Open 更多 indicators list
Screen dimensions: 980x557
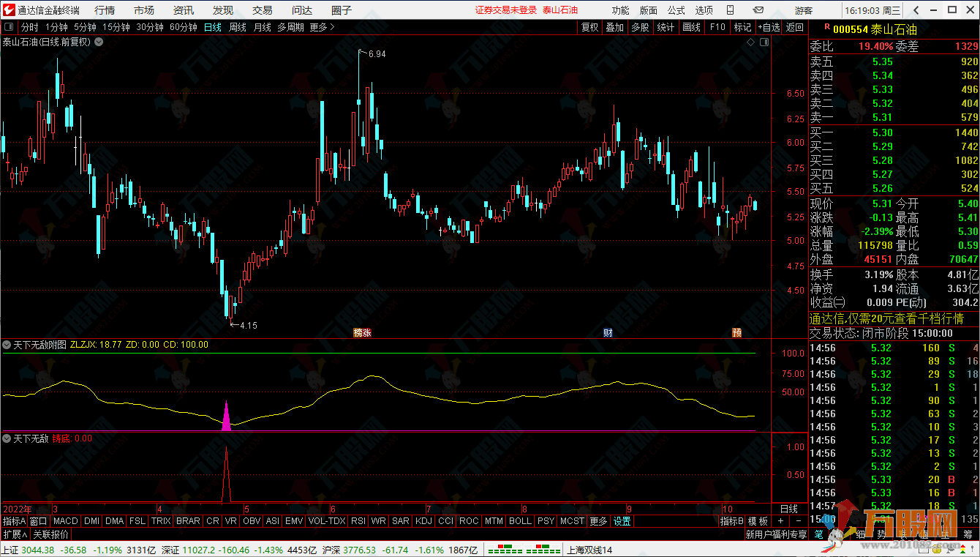(598, 521)
